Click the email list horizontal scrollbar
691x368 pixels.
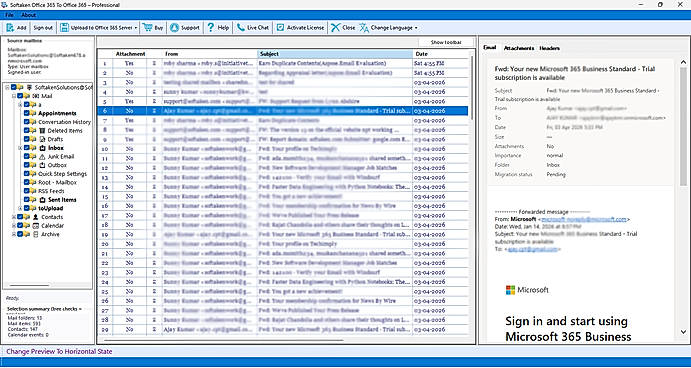tap(223, 340)
